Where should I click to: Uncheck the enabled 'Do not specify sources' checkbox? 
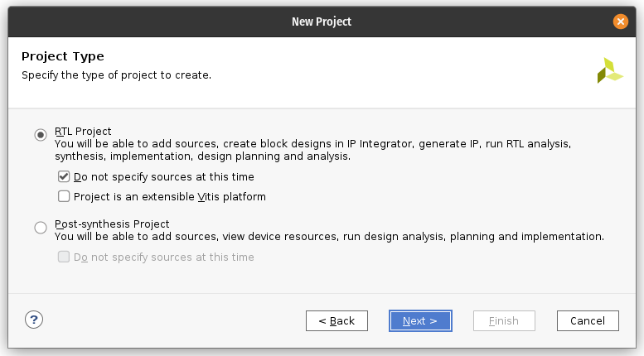tap(64, 177)
